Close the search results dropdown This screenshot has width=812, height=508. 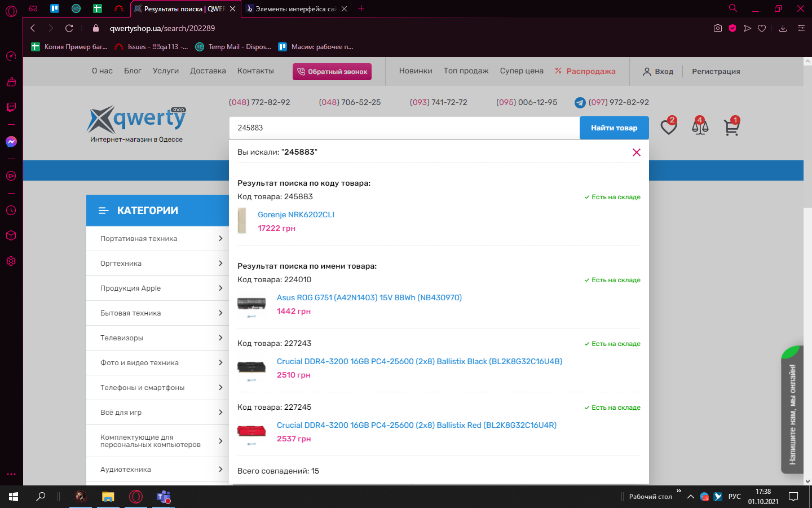click(x=637, y=152)
